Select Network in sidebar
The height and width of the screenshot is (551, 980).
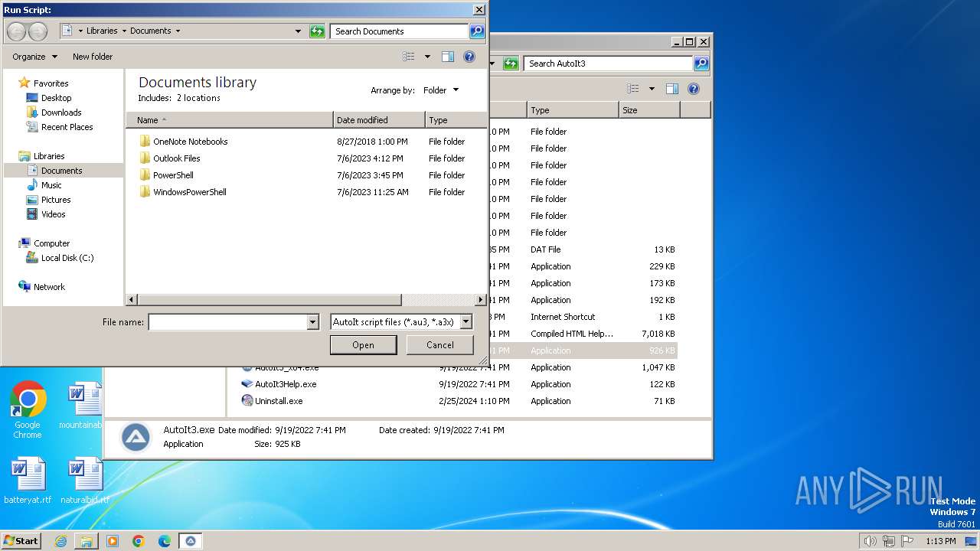point(49,287)
